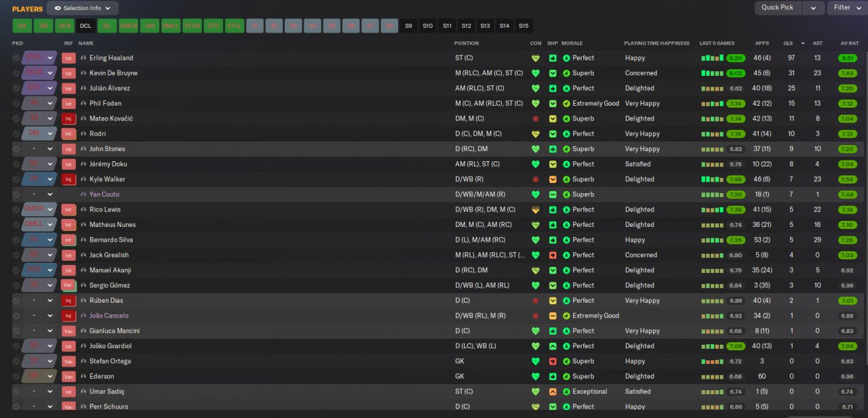Toggle the selection check for Kevin De Bruyne

point(16,73)
